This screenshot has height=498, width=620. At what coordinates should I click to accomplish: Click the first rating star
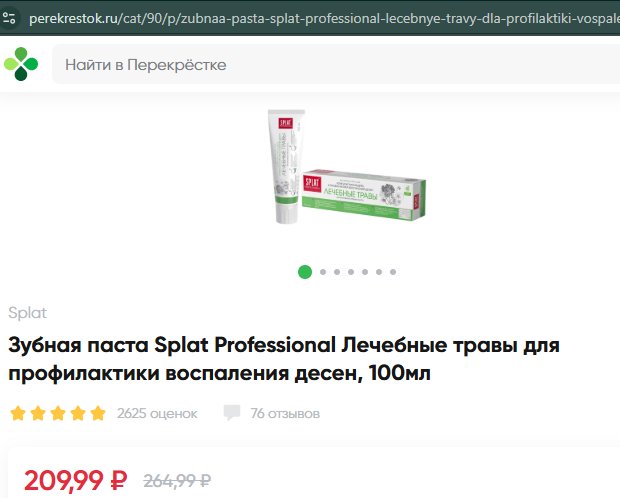[18, 413]
